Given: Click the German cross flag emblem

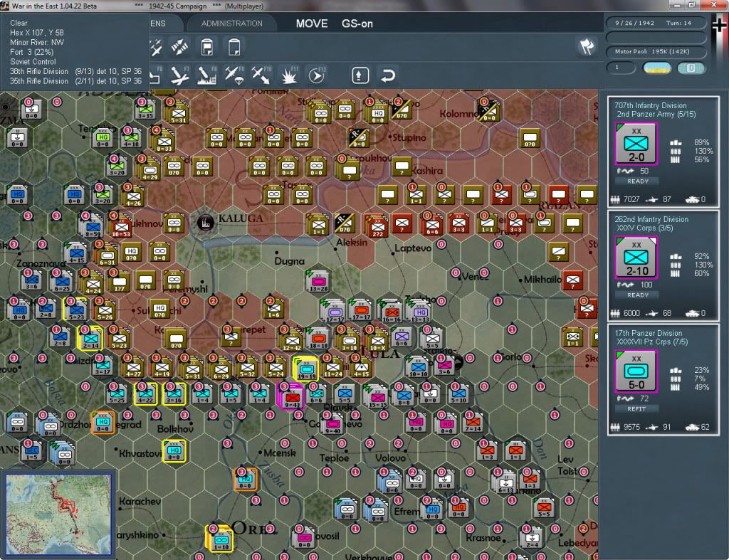Looking at the screenshot, I should pyautogui.click(x=720, y=26).
